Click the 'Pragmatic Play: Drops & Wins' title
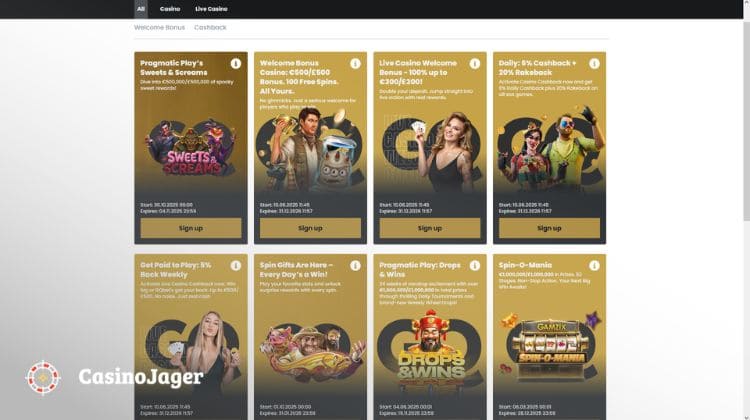Image resolution: width=750 pixels, height=420 pixels. click(x=419, y=270)
